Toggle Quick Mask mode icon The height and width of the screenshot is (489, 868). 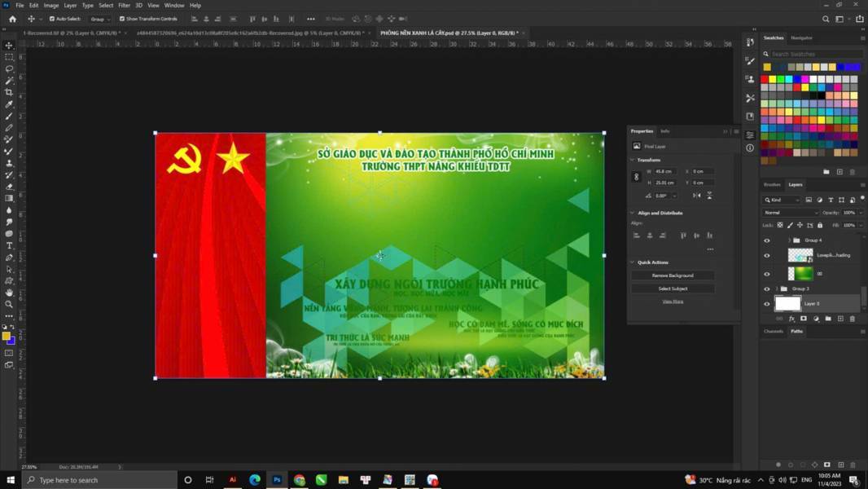point(9,353)
